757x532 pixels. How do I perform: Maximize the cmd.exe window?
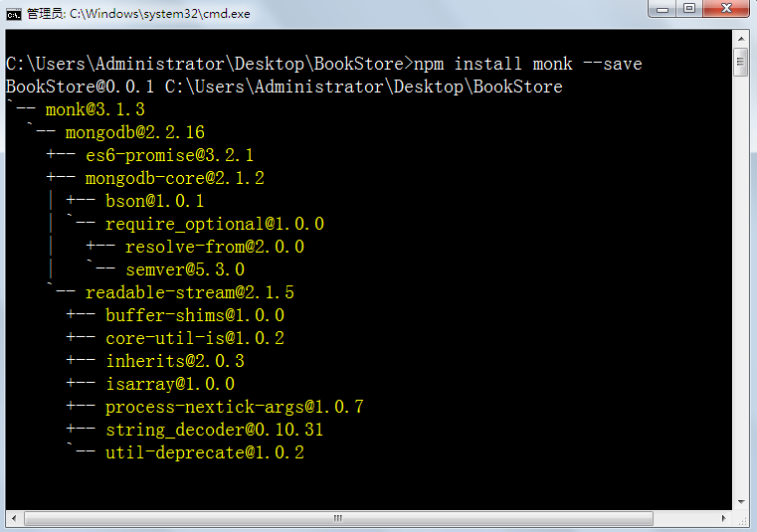click(x=689, y=9)
